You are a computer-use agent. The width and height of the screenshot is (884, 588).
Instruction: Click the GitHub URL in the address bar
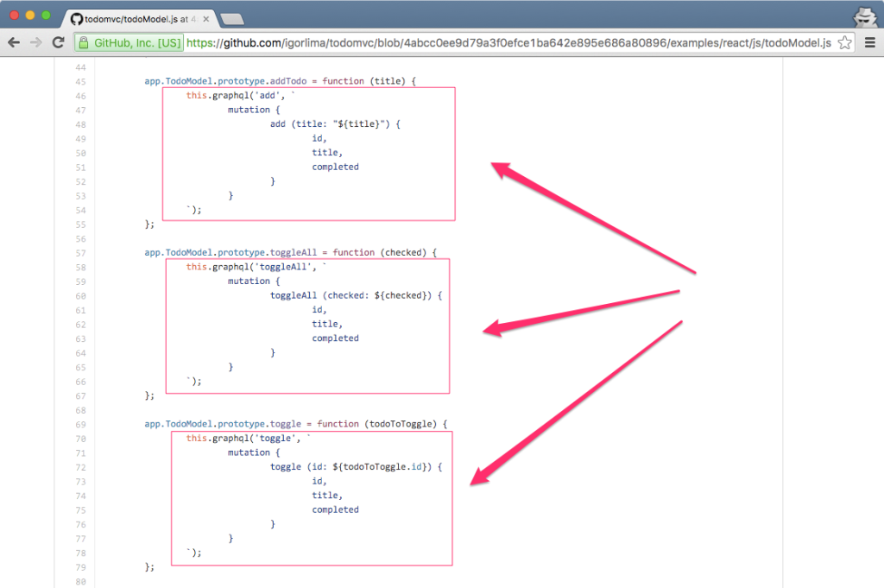(x=508, y=43)
